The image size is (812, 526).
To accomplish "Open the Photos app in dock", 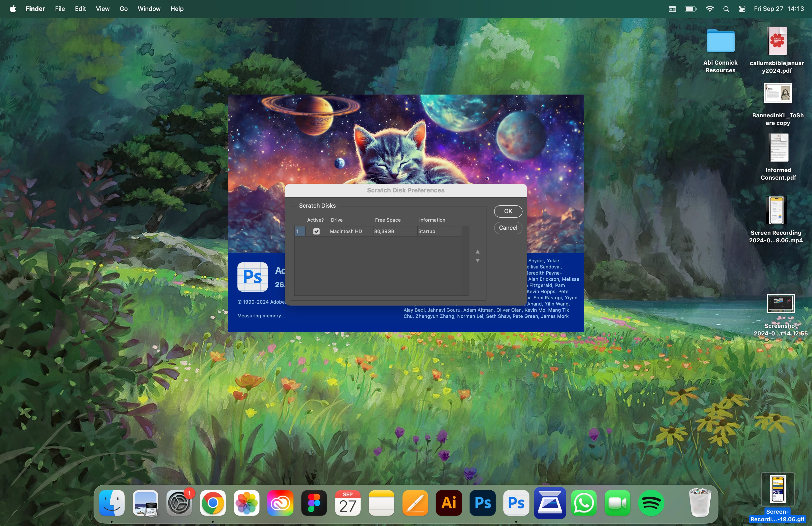I will pyautogui.click(x=246, y=503).
